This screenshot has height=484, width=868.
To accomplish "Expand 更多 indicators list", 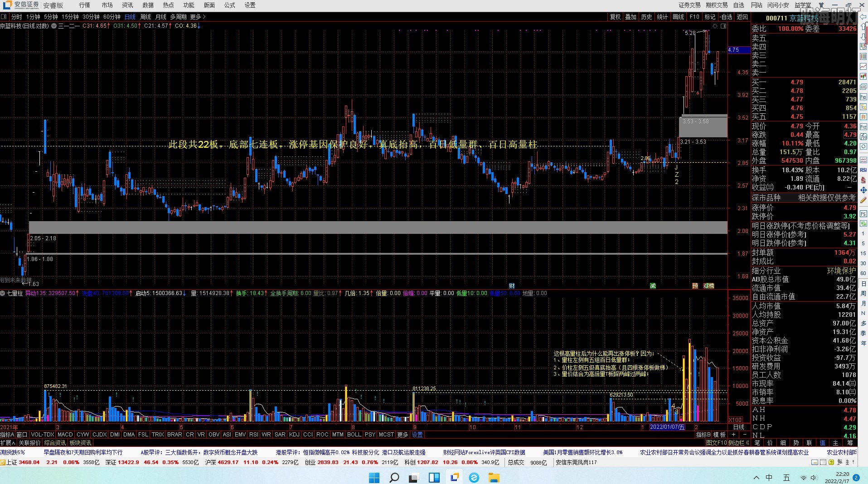I will (x=402, y=435).
